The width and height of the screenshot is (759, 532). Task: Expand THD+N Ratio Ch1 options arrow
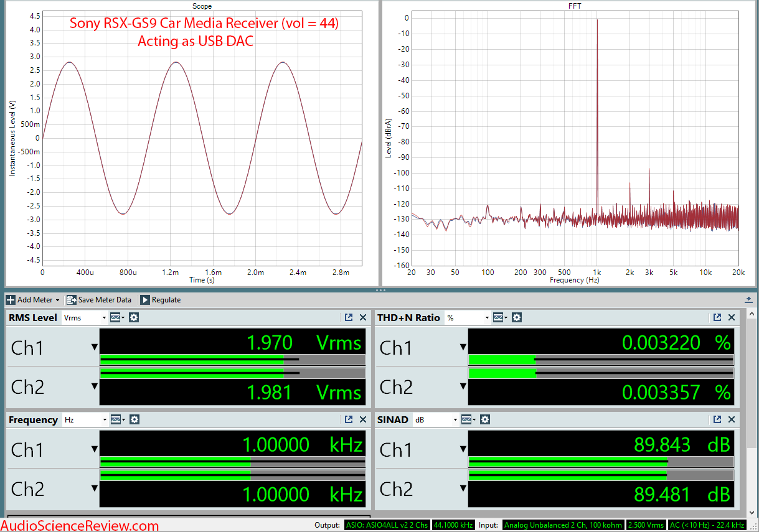463,347
